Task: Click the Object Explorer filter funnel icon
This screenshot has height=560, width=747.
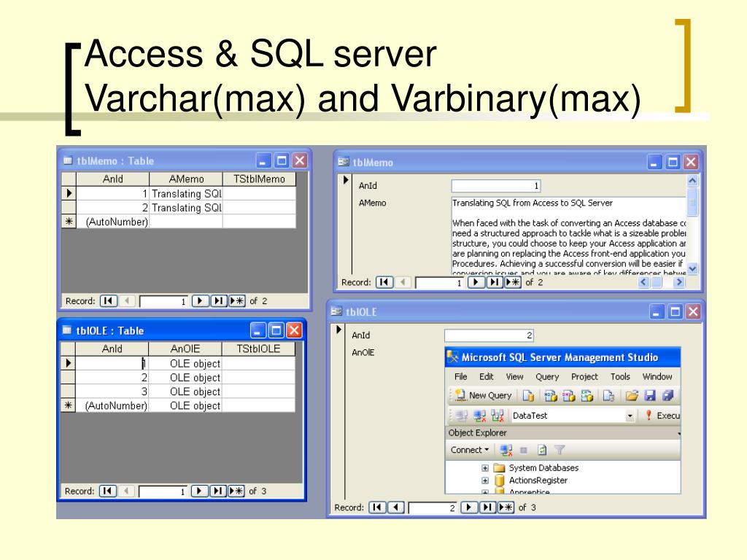Action: [x=560, y=450]
